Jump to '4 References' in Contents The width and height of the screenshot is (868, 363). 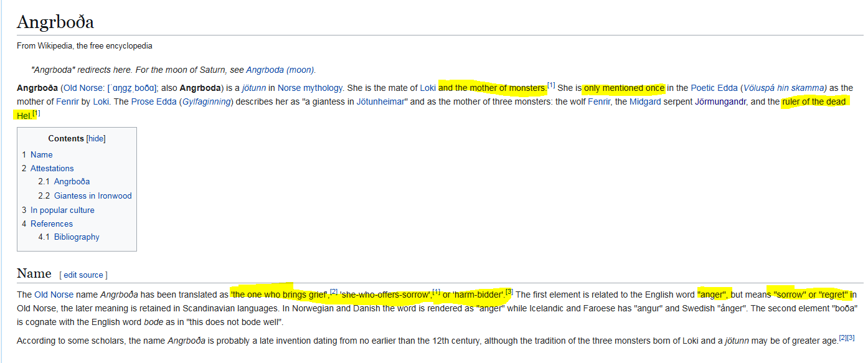click(47, 224)
